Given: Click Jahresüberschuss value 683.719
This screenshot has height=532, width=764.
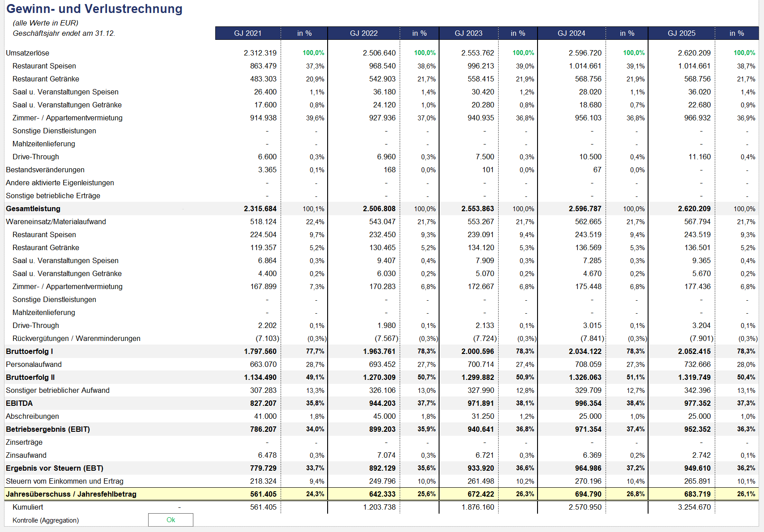Looking at the screenshot, I should tap(697, 494).
